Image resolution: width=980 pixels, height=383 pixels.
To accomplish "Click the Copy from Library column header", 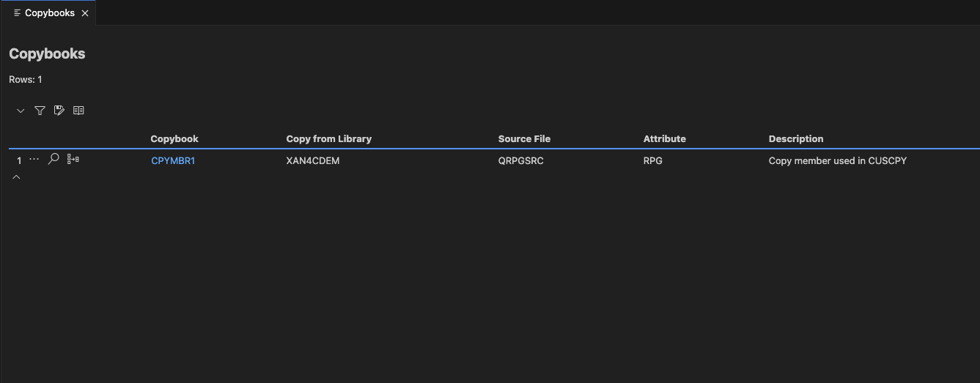I will (x=328, y=138).
